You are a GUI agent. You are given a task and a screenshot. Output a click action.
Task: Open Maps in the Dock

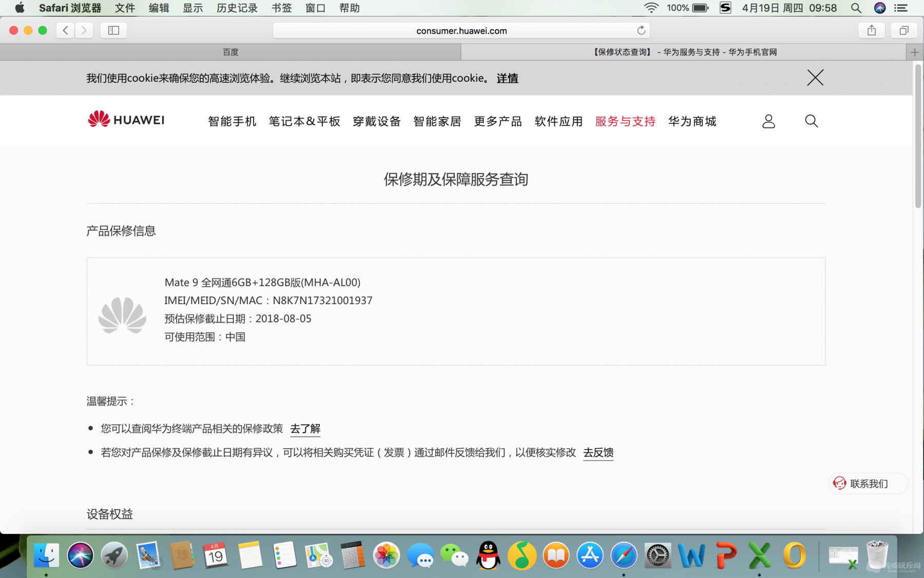tap(318, 555)
